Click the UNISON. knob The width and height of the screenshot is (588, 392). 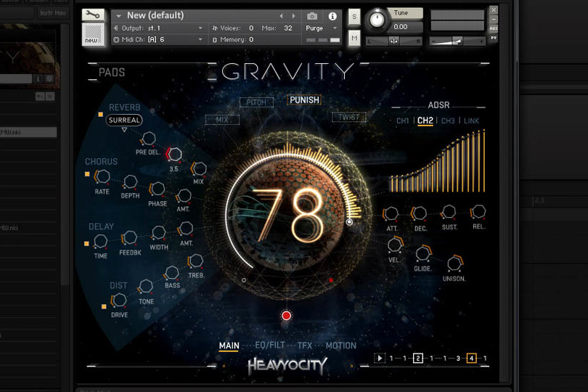coord(455,263)
